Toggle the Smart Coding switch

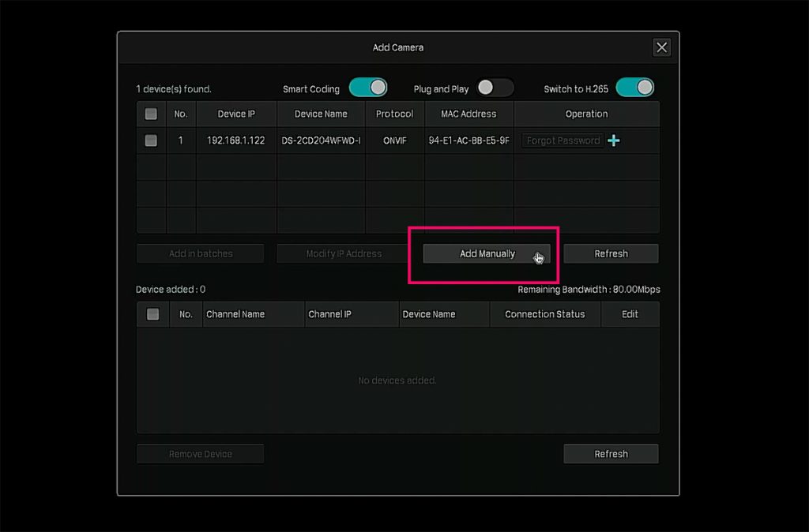(x=368, y=88)
